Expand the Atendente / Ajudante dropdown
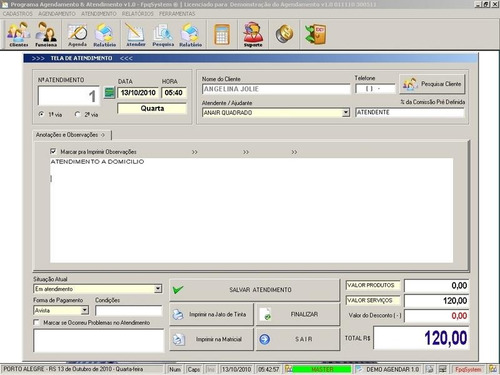This screenshot has height=375, width=500. (346, 113)
